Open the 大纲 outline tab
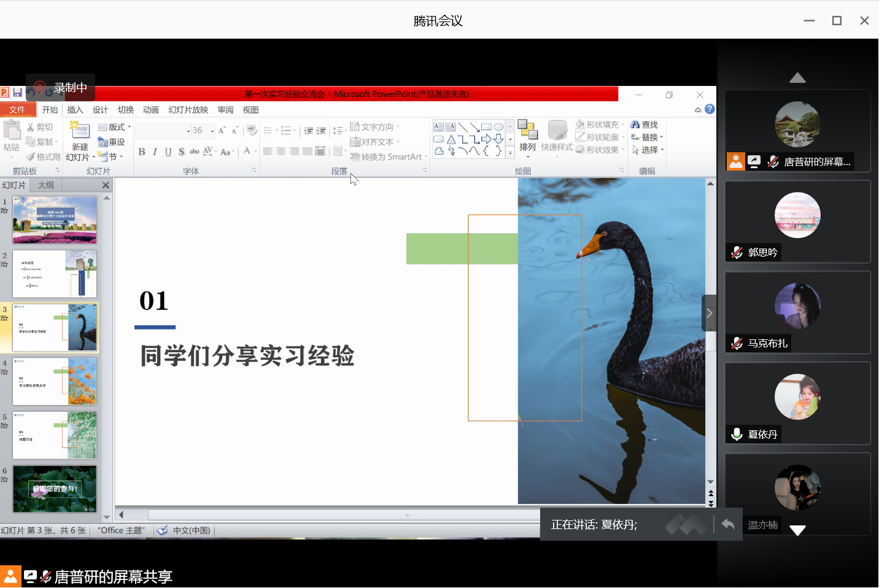Screen dimensions: 879x588 point(45,184)
